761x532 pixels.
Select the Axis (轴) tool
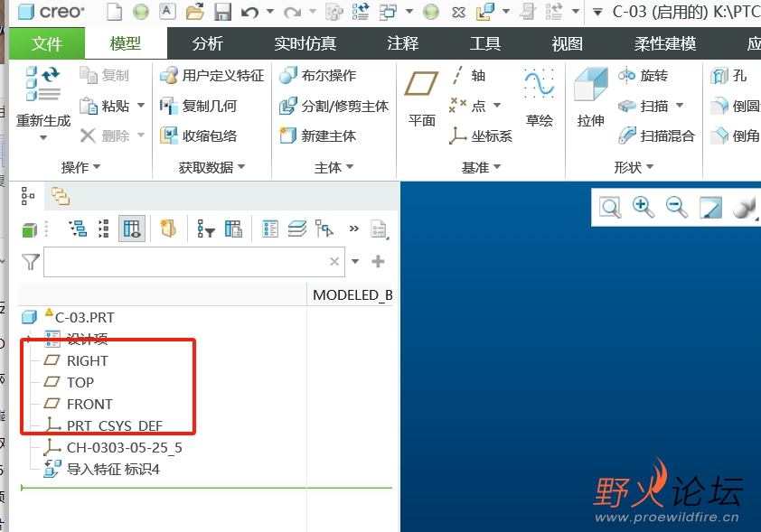click(468, 75)
